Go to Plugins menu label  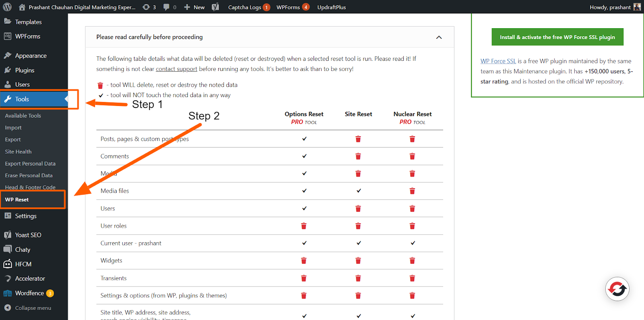(x=25, y=70)
